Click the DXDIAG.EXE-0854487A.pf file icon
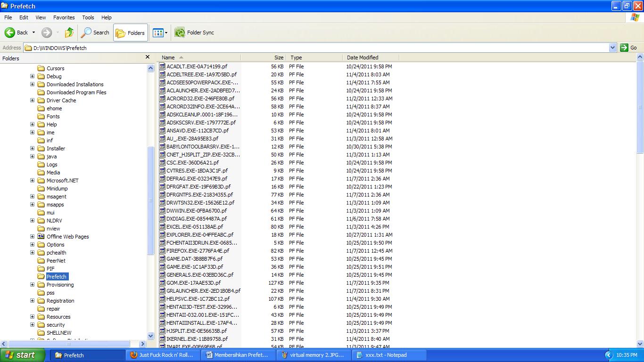 pyautogui.click(x=162, y=219)
